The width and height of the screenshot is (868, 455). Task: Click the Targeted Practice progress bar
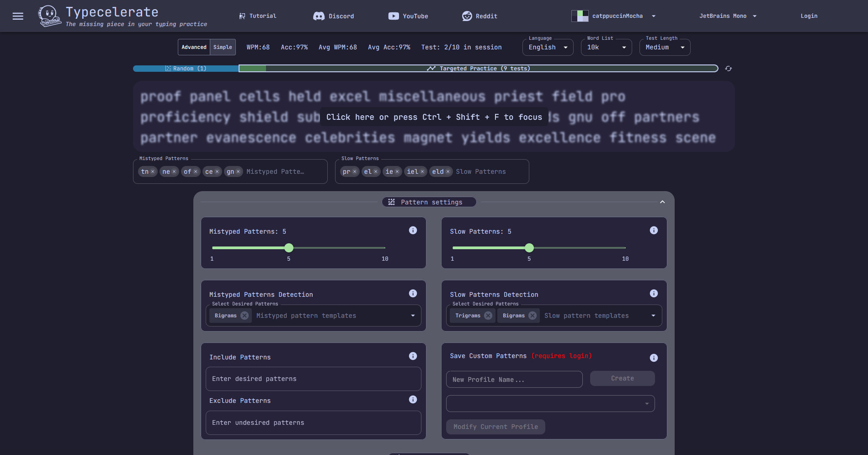click(x=478, y=69)
